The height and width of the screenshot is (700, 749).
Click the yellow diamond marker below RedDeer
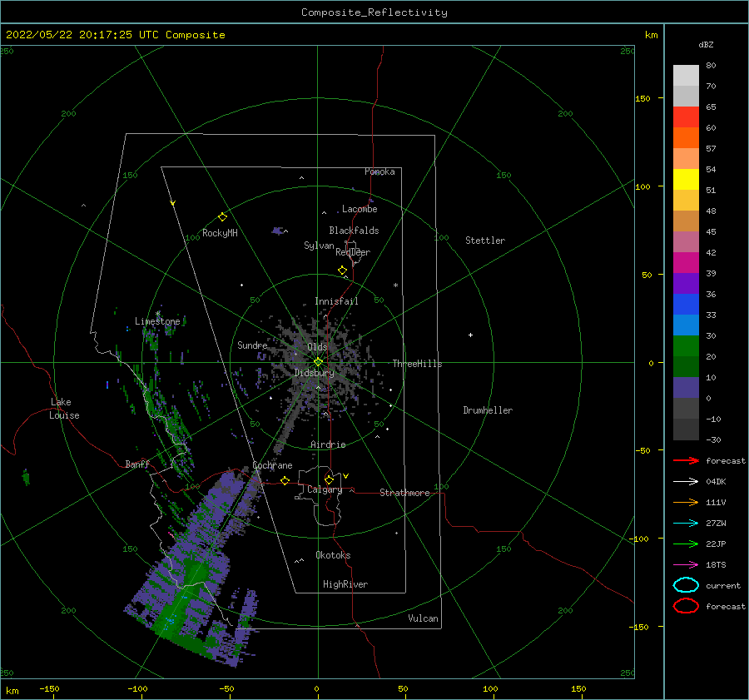coord(343,270)
